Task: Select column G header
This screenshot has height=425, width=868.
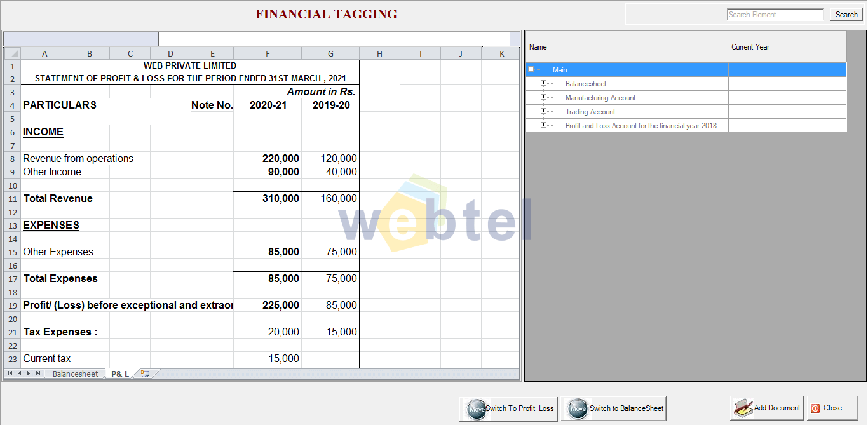Action: (330, 53)
